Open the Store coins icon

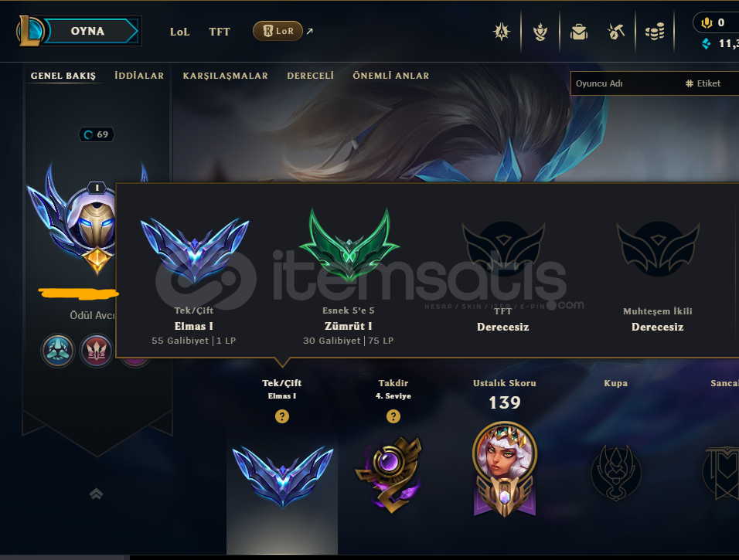[x=655, y=32]
